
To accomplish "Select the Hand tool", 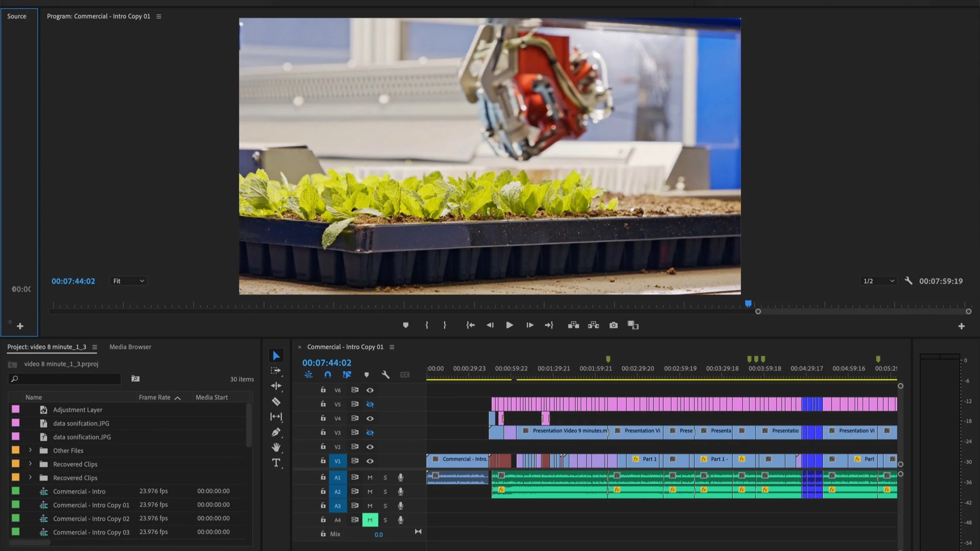I will point(276,447).
